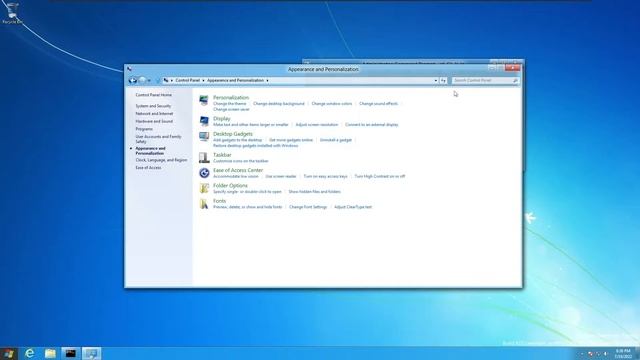Open Hardware and Sound in sidebar
Viewport: 640px width, 360px height.
tap(154, 121)
